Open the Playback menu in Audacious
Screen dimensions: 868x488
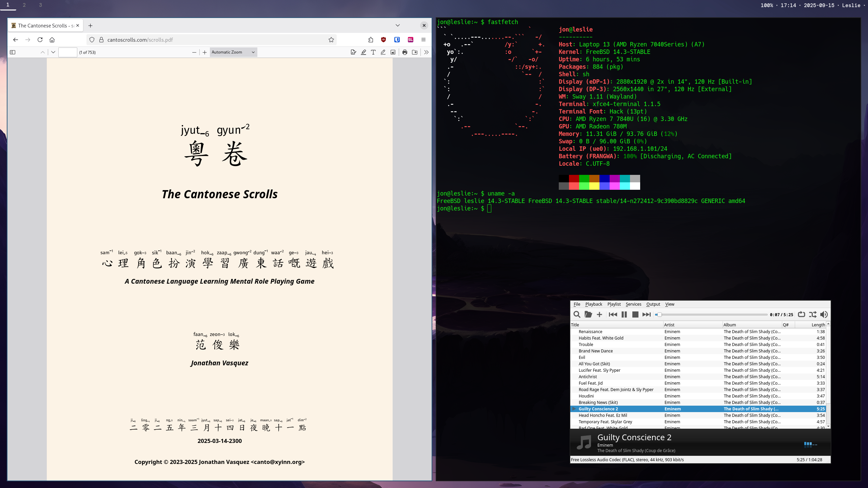click(594, 304)
